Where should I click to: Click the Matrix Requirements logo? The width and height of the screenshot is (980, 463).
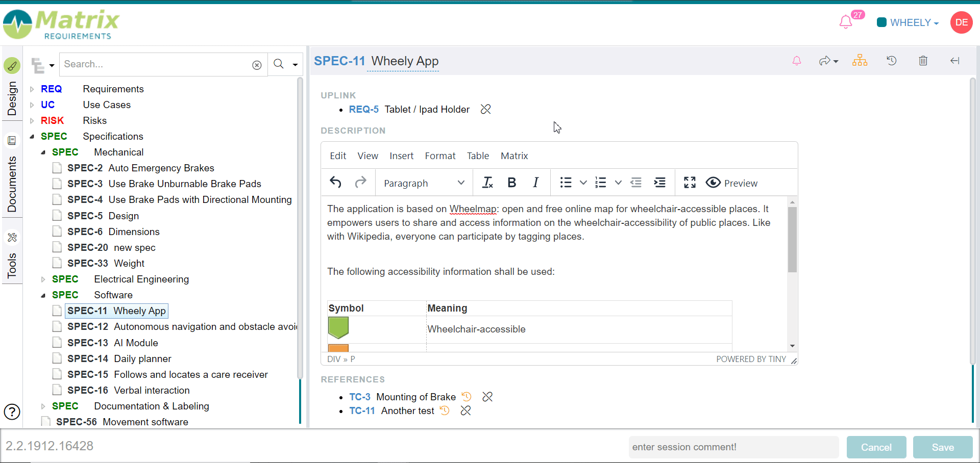tap(61, 24)
